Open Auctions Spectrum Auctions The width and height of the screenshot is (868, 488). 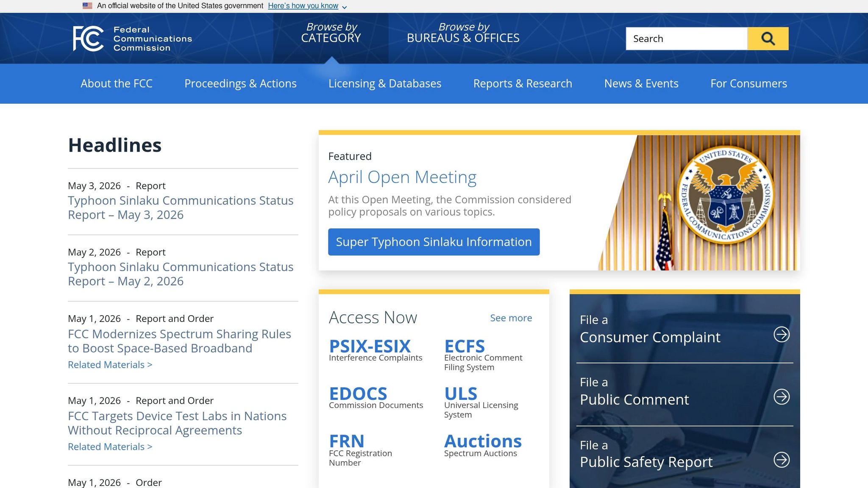(483, 445)
